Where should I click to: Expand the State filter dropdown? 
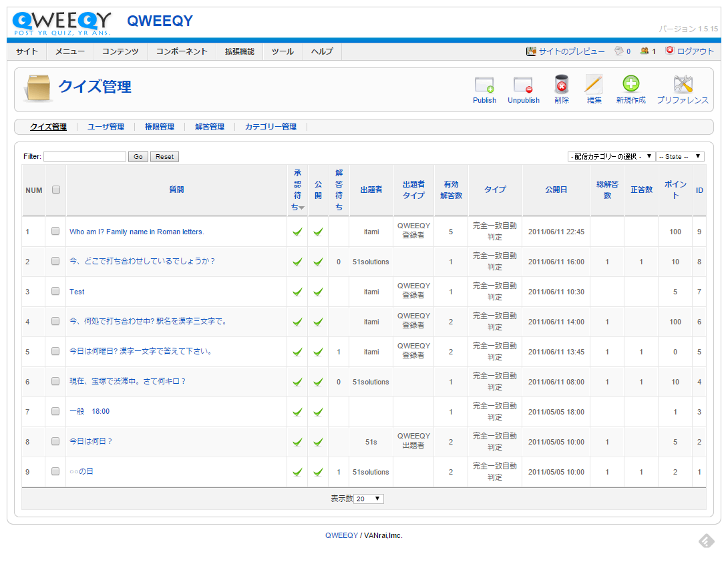coord(680,156)
